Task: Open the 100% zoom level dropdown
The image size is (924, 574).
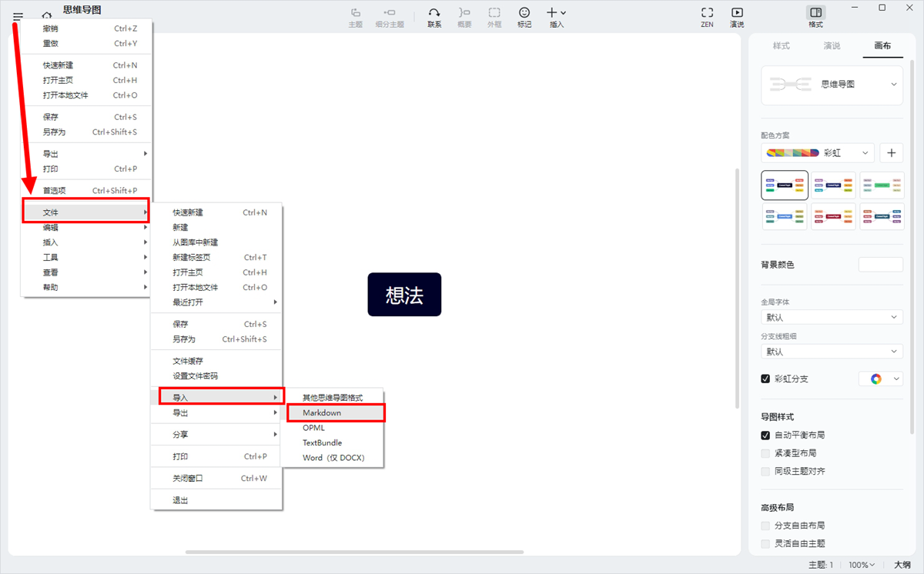Action: (x=862, y=564)
